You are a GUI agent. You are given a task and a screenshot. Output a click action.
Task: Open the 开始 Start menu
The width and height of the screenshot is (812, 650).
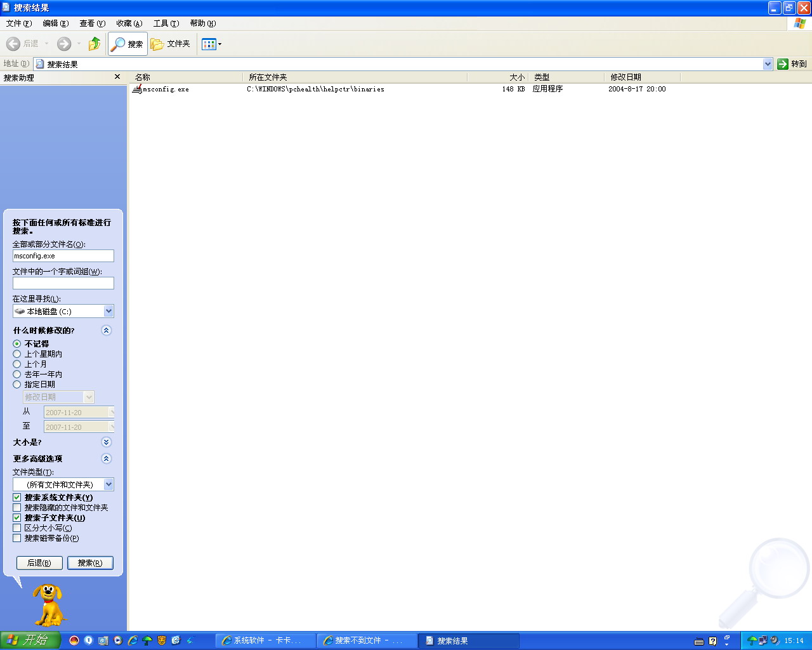[30, 640]
